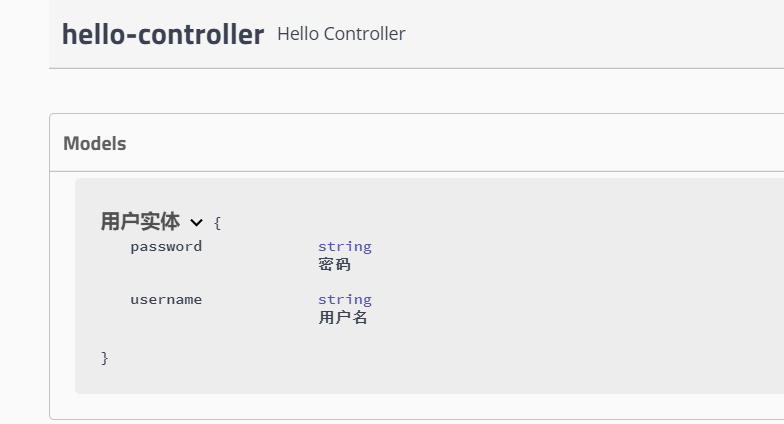
Task: Click blank gray space right of 用户名 text
Action: coord(550,318)
